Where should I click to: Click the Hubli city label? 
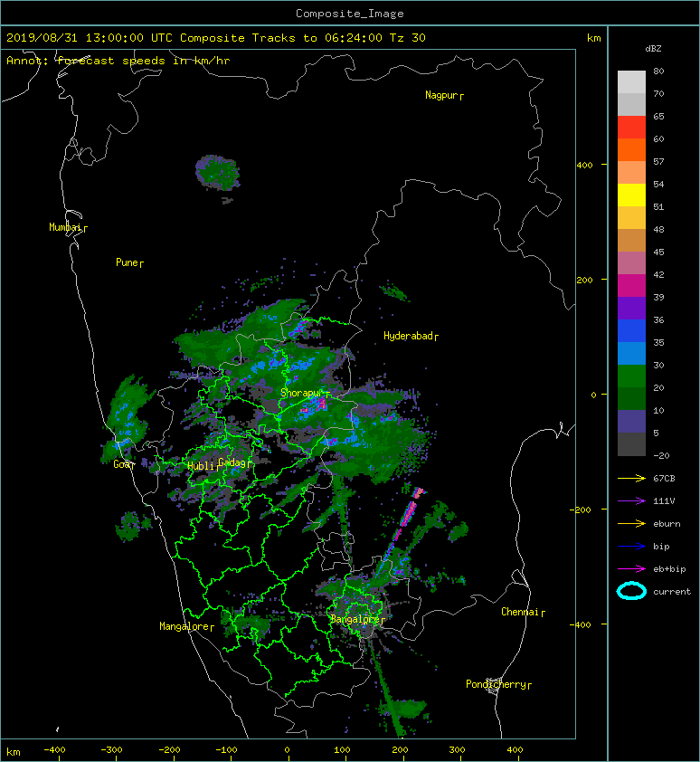[x=201, y=466]
